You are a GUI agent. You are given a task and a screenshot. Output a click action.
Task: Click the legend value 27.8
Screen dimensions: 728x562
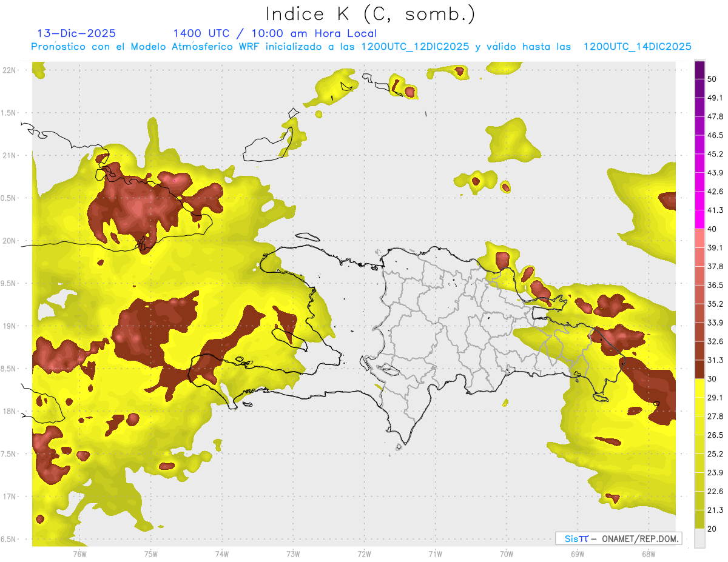pos(715,416)
